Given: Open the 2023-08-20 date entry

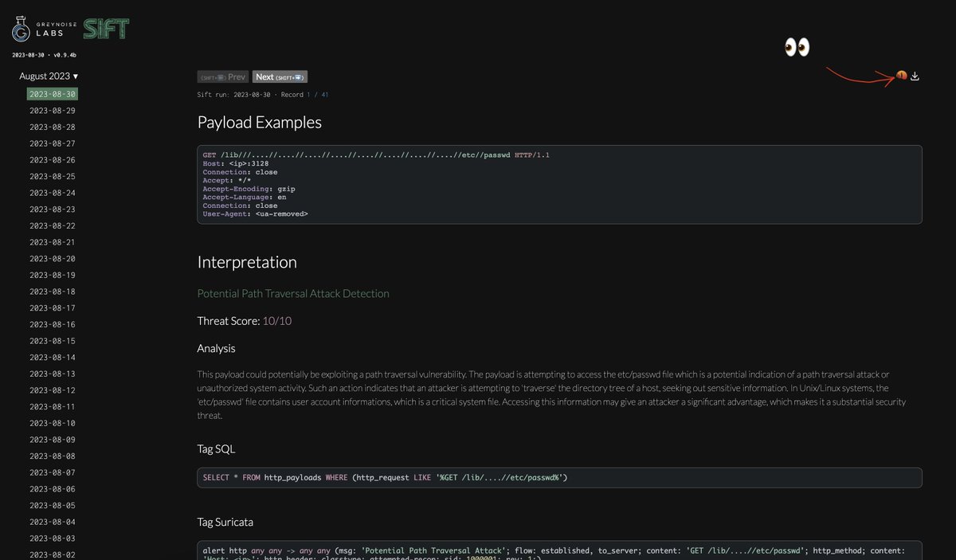Looking at the screenshot, I should tap(53, 259).
